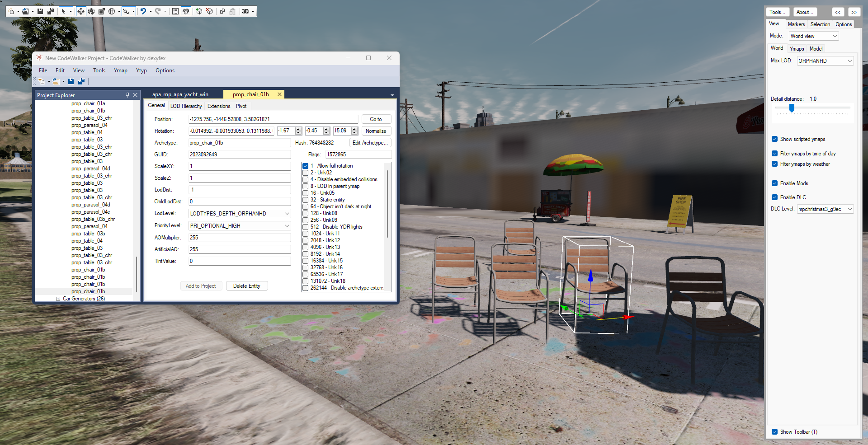
Task: Check flag 4 - Disable embedded collisions
Action: (306, 179)
